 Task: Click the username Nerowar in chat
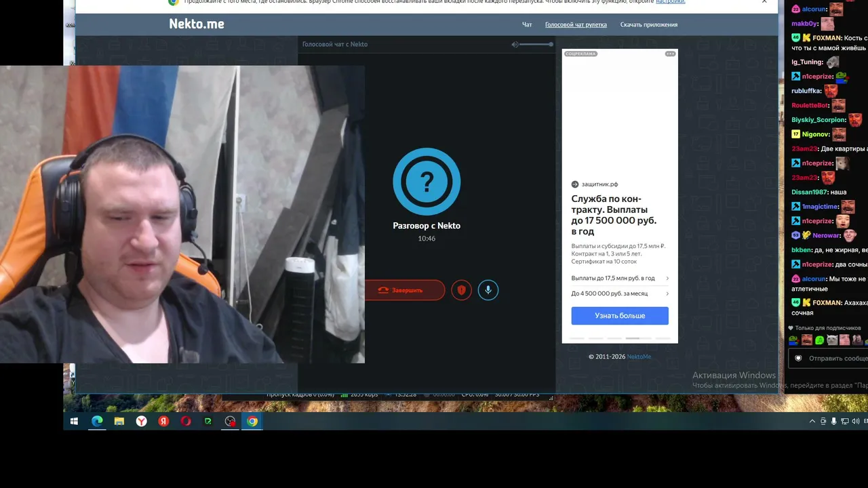pos(827,236)
